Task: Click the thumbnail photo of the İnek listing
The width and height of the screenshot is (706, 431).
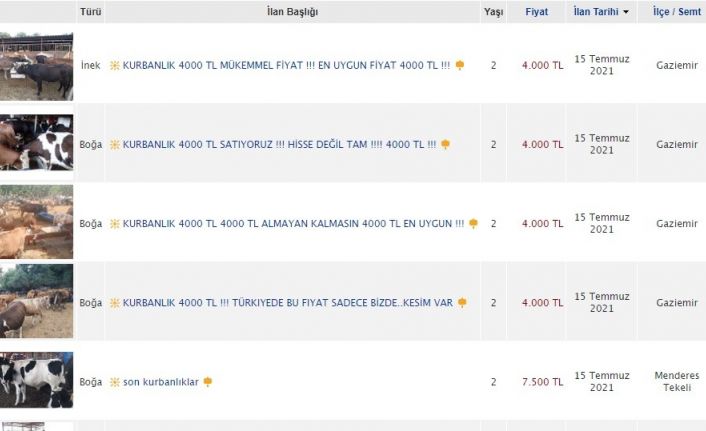Action: [36, 65]
